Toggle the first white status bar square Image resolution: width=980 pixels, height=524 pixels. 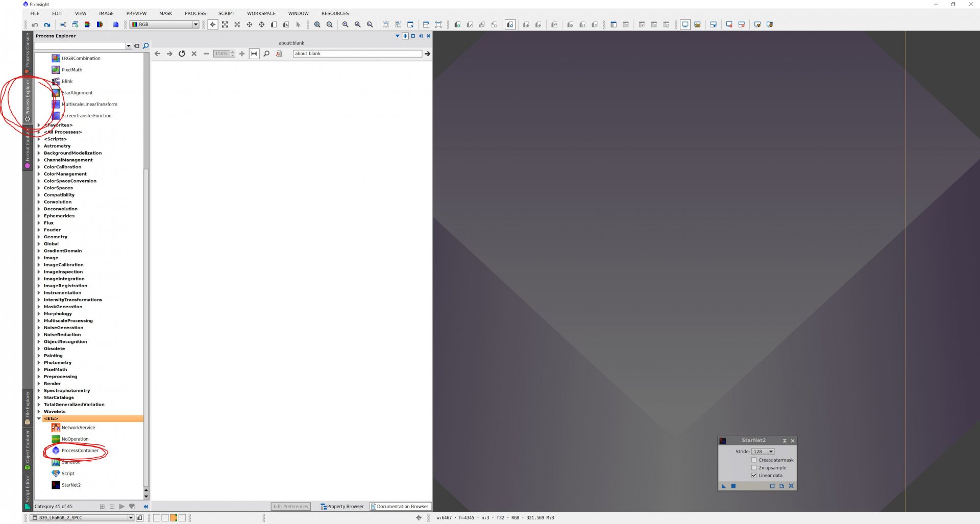(157, 518)
